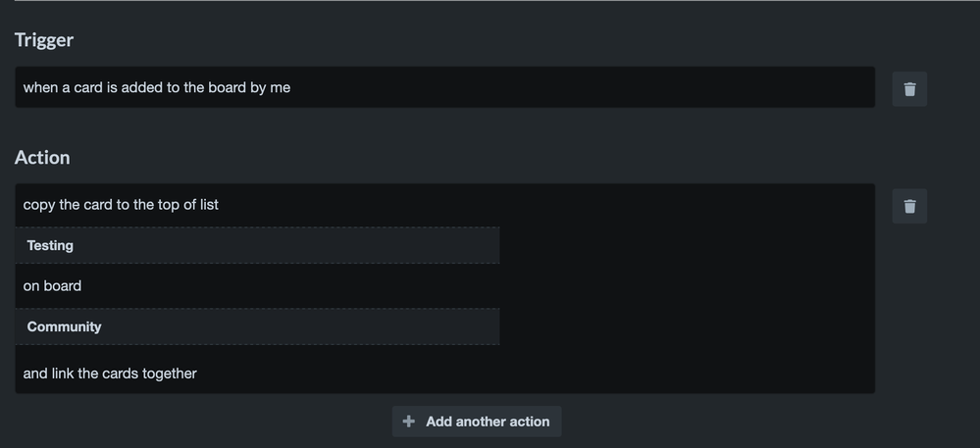Select the Testing list name field
This screenshot has width=980, height=448.
coord(257,245)
